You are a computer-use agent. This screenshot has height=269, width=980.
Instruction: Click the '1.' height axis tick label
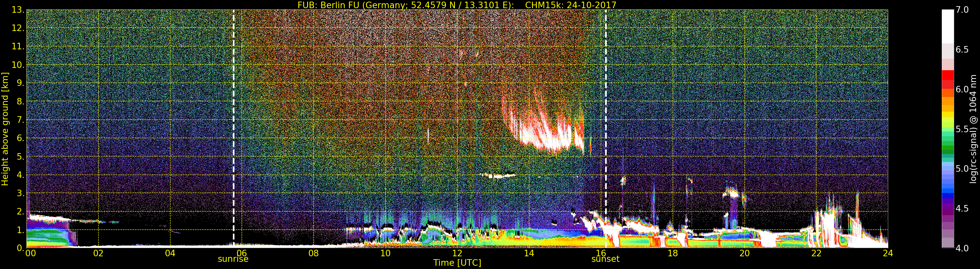(x=21, y=230)
